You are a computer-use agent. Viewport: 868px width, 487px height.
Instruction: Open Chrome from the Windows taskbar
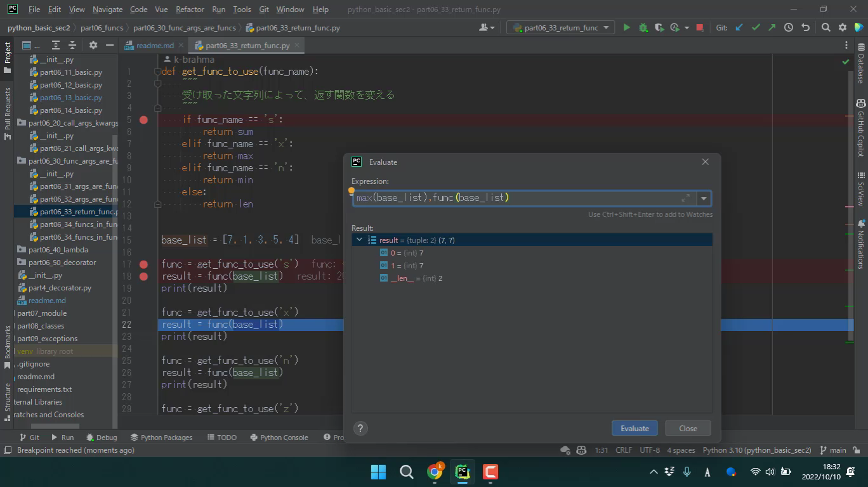tap(435, 471)
